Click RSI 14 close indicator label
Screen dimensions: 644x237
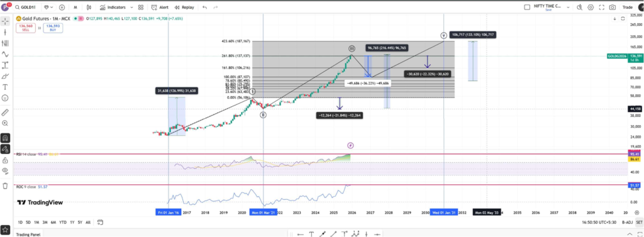(x=26, y=154)
